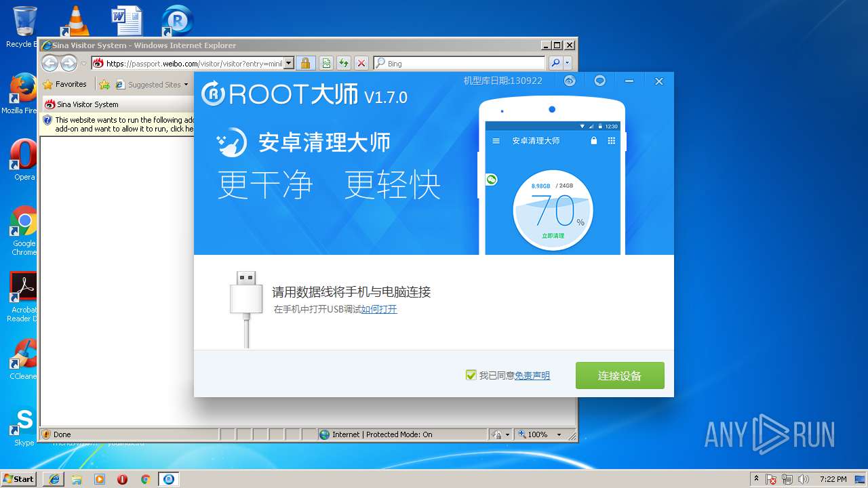The width and height of the screenshot is (868, 488).
Task: Minimize the Internet Explorer window
Action: tap(546, 45)
